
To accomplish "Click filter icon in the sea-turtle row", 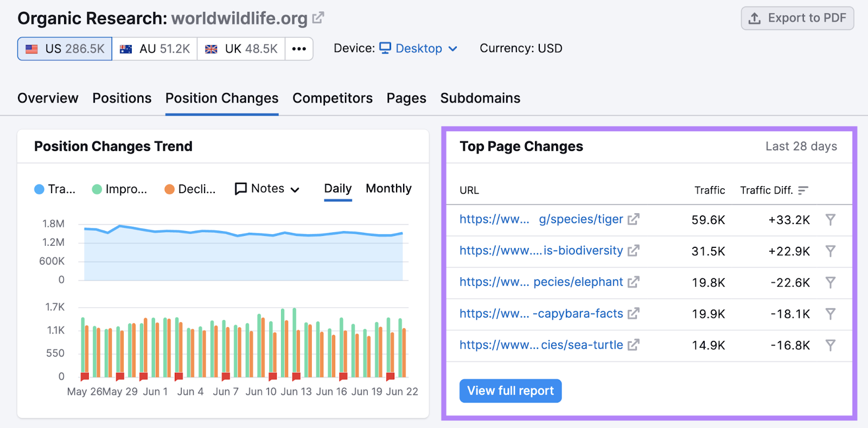I will 830,346.
